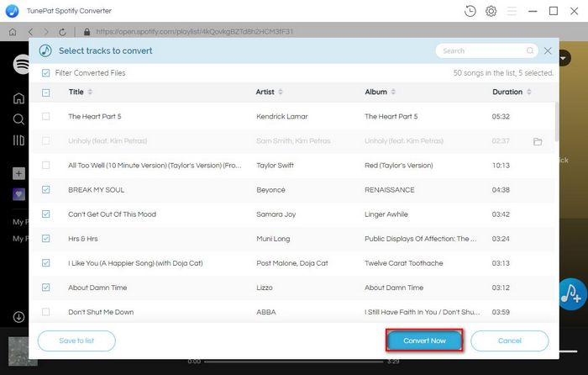Click the search magnifier in dialog
This screenshot has width=588, height=375.
click(529, 50)
